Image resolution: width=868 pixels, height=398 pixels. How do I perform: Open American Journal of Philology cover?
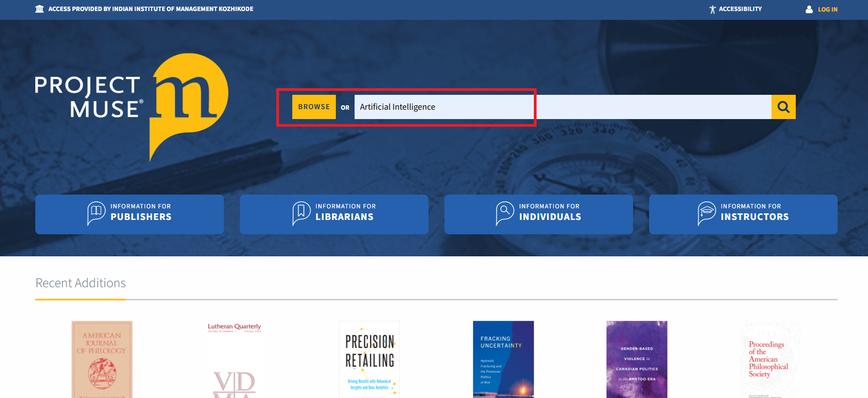(102, 359)
